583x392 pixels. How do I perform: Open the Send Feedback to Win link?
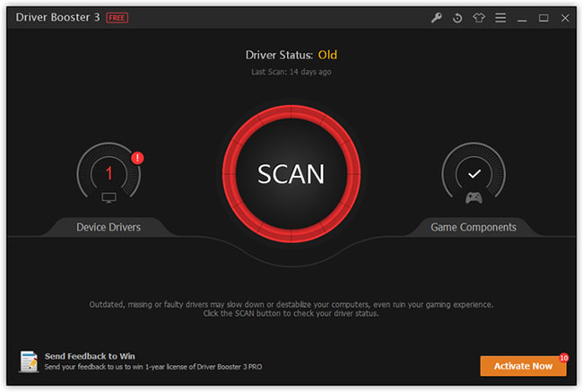[90, 356]
